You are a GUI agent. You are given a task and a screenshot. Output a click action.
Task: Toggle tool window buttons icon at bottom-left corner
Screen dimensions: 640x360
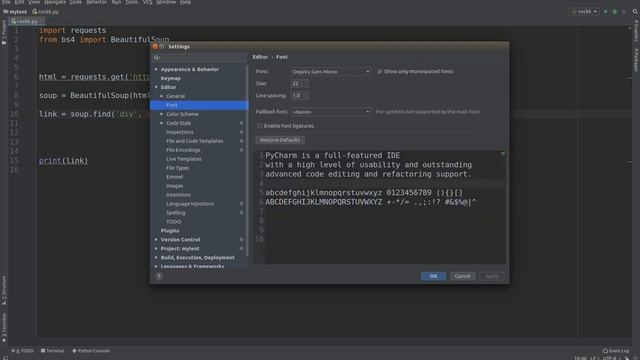(x=5, y=358)
